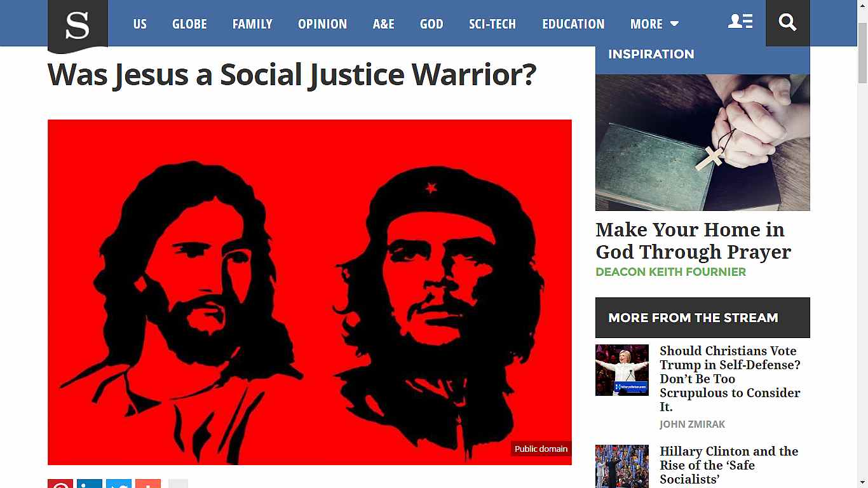
Task: Share article on Twitter
Action: pyautogui.click(x=119, y=484)
